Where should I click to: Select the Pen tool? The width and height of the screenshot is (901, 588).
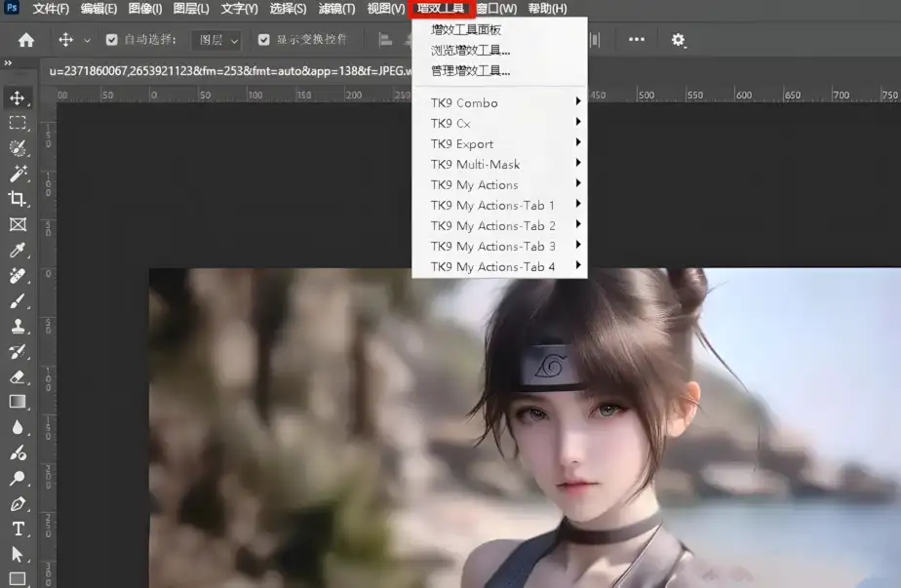pyautogui.click(x=18, y=503)
